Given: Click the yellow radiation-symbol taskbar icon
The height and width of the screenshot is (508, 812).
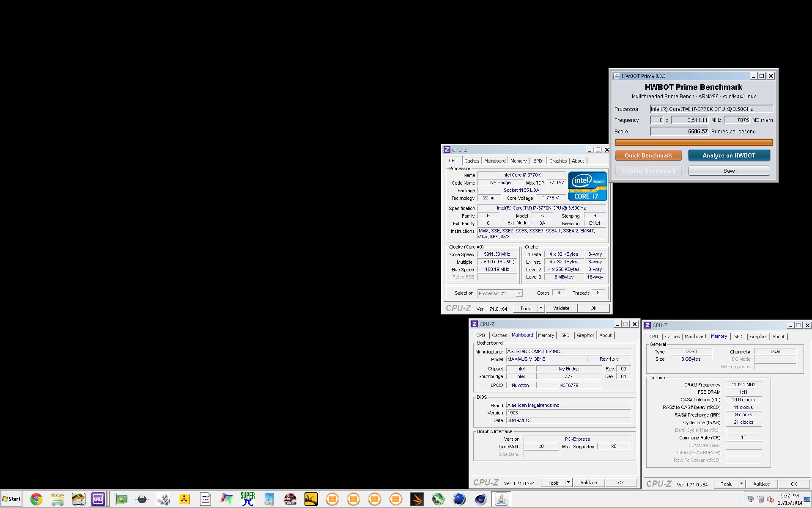Looking at the screenshot, I should (184, 500).
